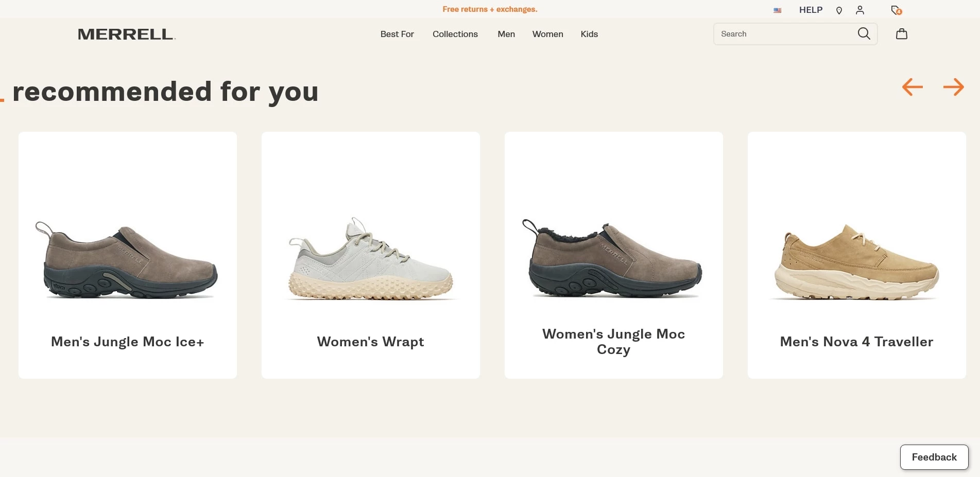Screen dimensions: 980x477
Task: Open the Men's Nova 4 Traveller product
Action: 856,256
